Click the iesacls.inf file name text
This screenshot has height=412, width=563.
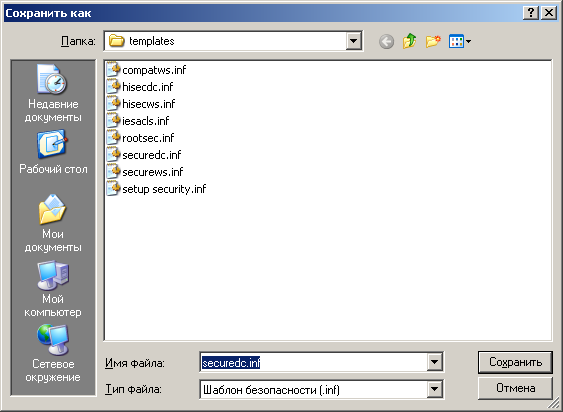pos(145,121)
